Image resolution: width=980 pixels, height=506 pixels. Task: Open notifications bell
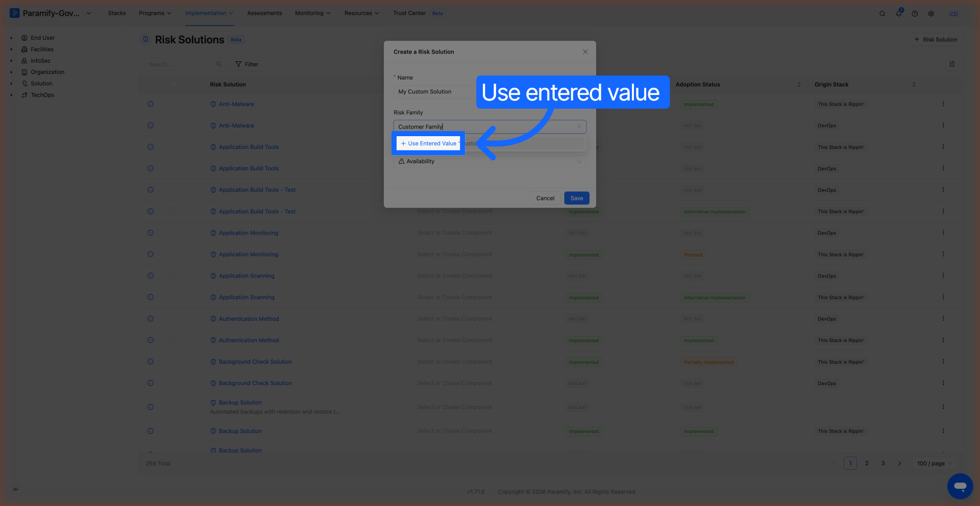[x=899, y=13]
